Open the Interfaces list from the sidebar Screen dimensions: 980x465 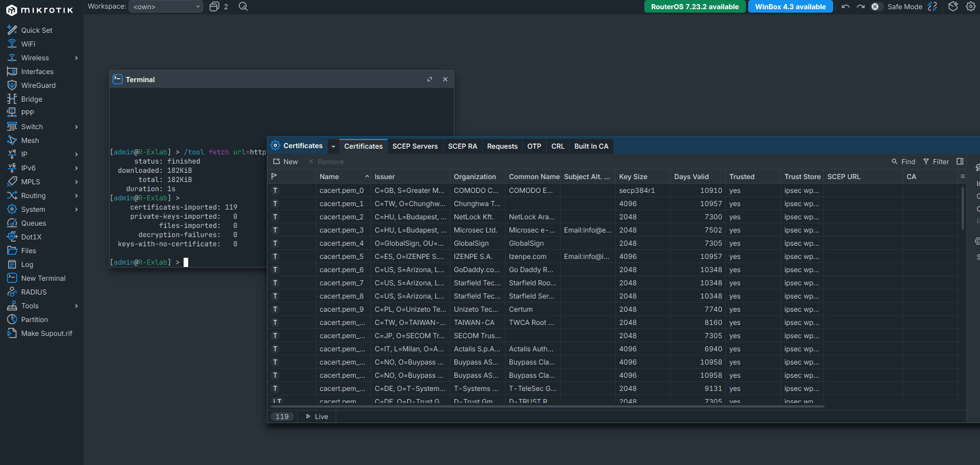point(37,71)
